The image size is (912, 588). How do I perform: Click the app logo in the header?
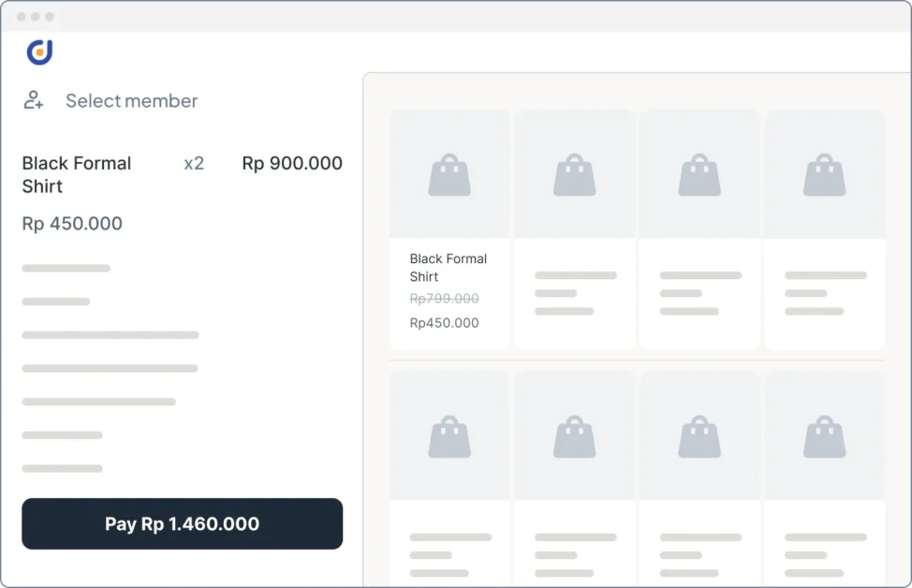pos(39,52)
